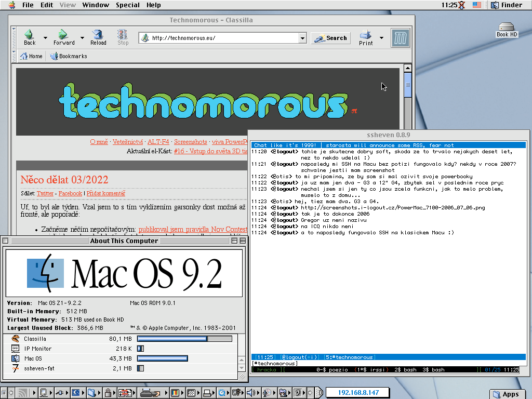This screenshot has width=532, height=399.
Task: Open the sound volume control strip module
Action: point(251,393)
